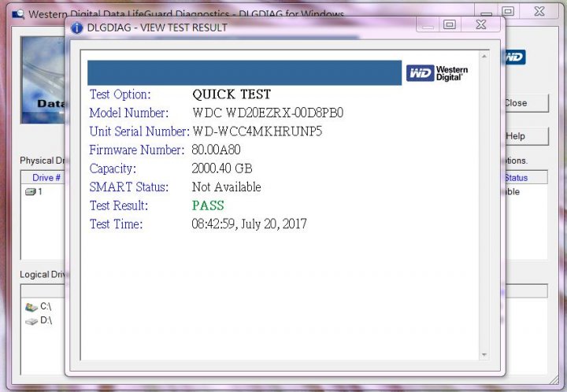The image size is (567, 392).
Task: Maximize the View Test Result dialog
Action: pos(450,24)
